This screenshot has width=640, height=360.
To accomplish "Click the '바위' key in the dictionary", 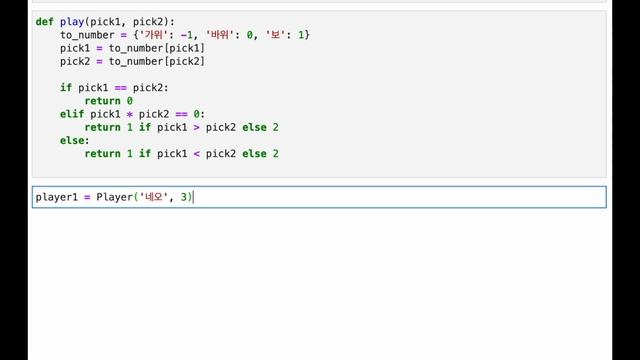I will click(220, 35).
